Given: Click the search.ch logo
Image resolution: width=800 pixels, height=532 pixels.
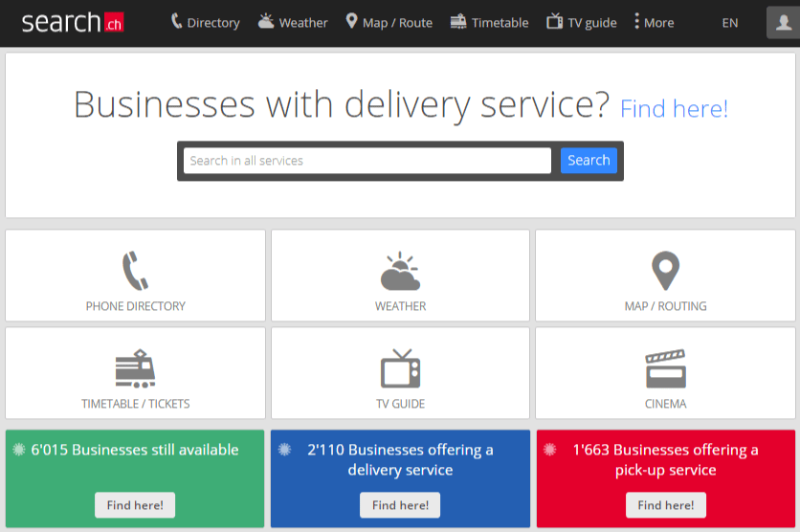Looking at the screenshot, I should (73, 22).
